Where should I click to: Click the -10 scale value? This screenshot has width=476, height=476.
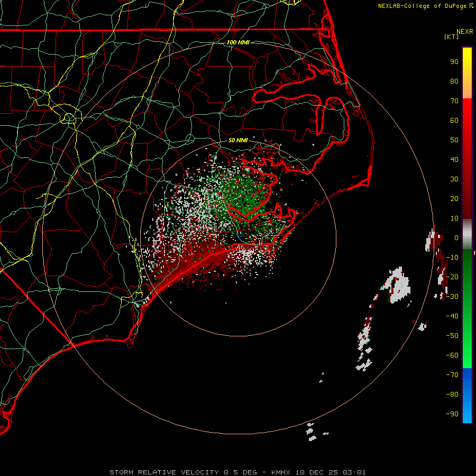(x=452, y=258)
